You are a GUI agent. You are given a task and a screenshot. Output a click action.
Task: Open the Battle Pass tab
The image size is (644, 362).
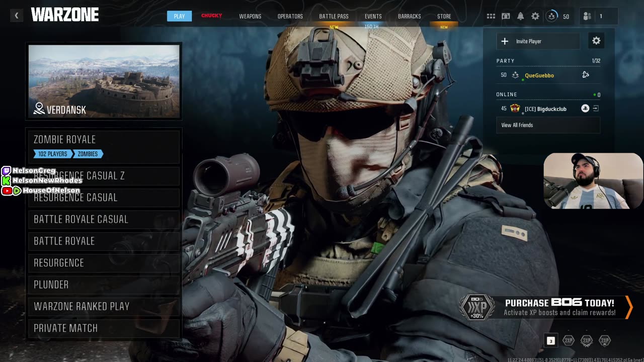pos(334,16)
